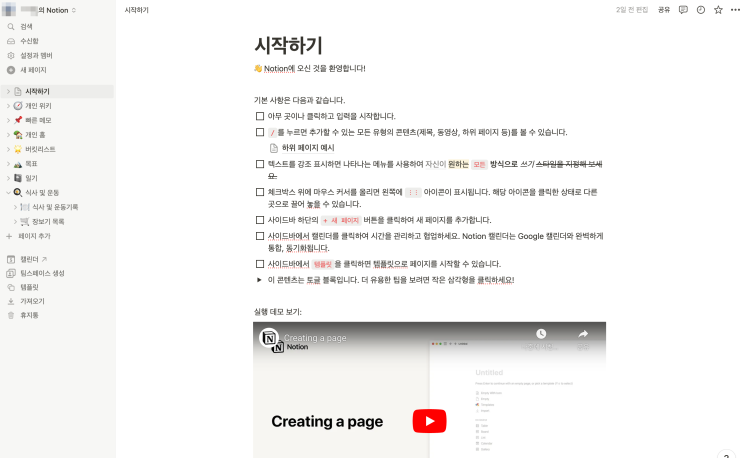The height and width of the screenshot is (458, 743).
Task: Click the notebook icon of 일기
Action: click(18, 178)
